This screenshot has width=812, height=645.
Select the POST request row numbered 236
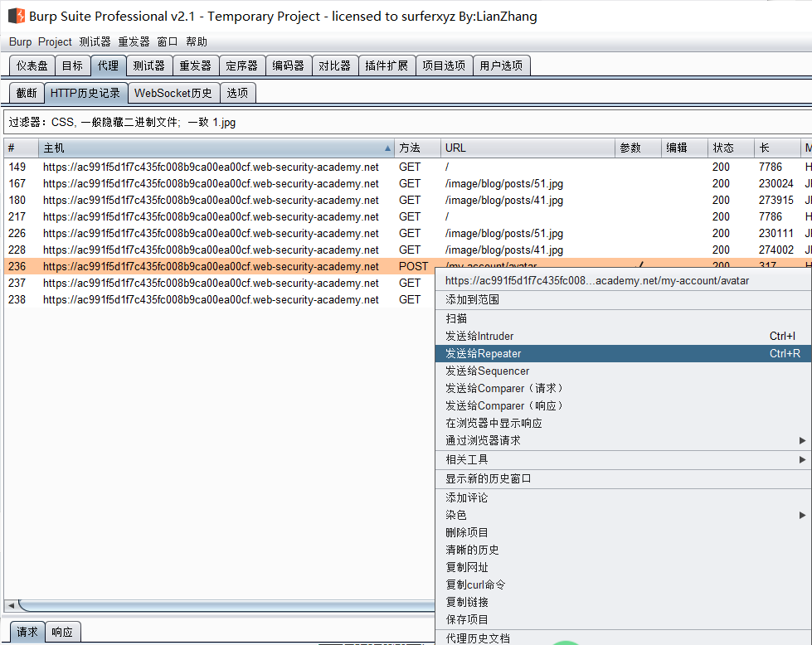[x=207, y=266]
